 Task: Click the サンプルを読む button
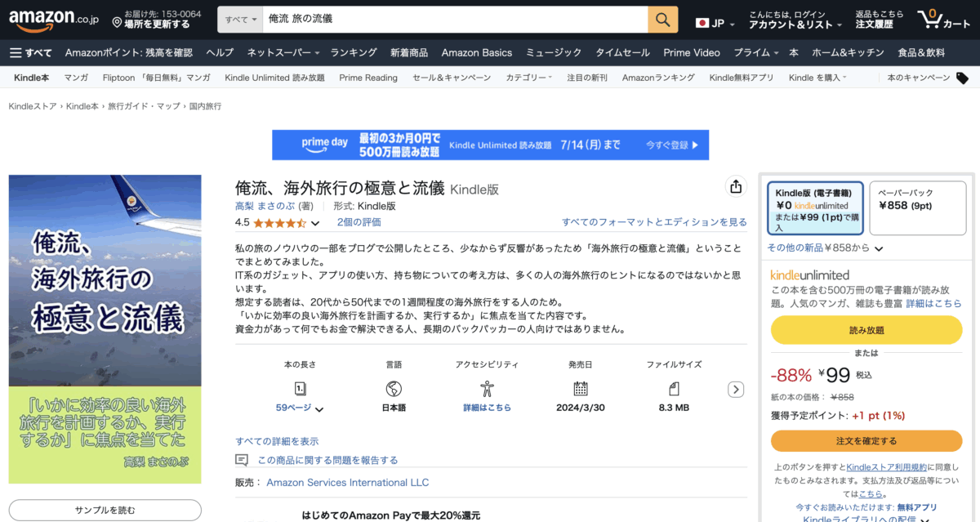105,511
